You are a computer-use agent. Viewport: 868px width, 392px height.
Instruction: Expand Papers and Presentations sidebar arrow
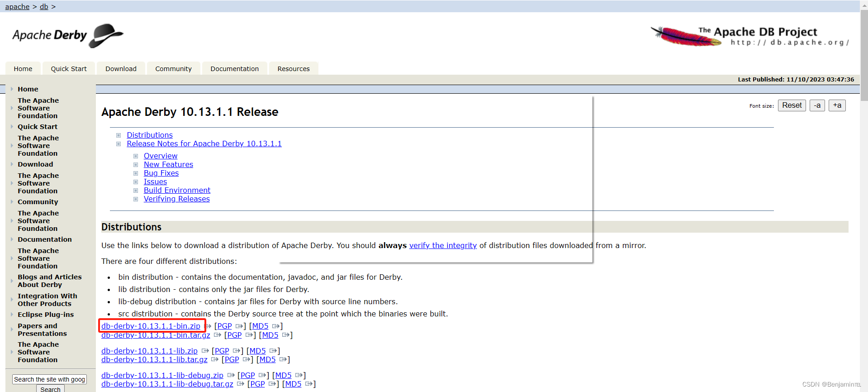(x=12, y=330)
